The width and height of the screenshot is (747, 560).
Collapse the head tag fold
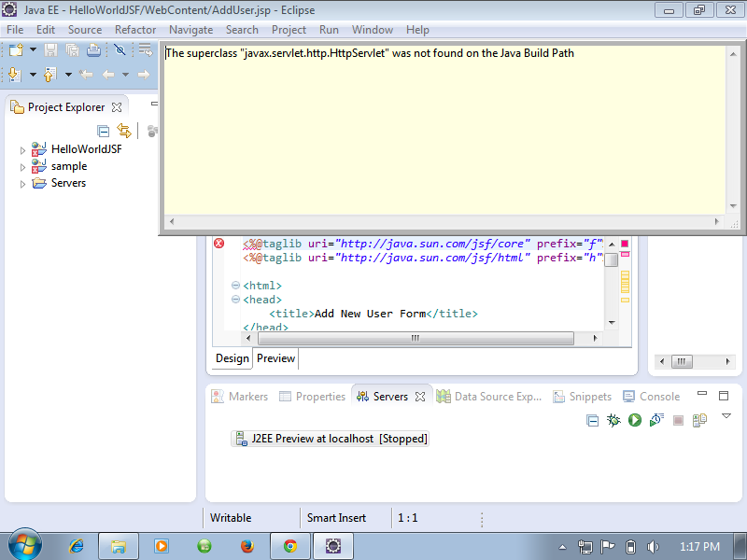[x=235, y=299]
